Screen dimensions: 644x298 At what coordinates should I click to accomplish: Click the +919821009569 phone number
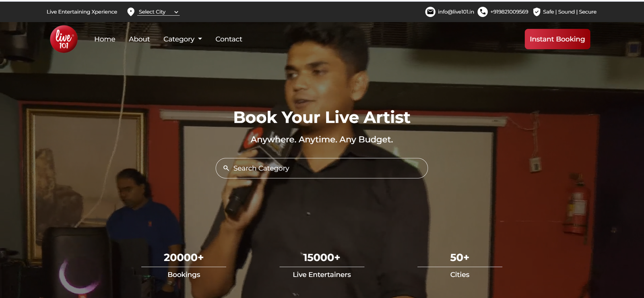pyautogui.click(x=509, y=12)
